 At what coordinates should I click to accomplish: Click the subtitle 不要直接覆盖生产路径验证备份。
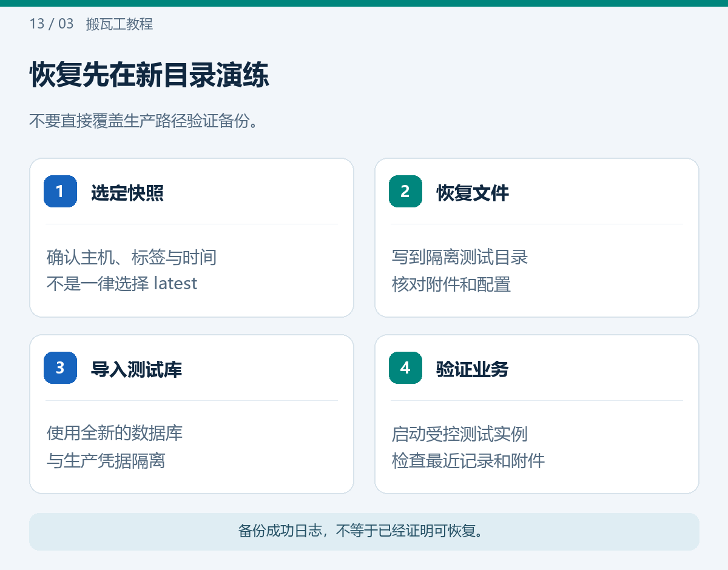144,121
